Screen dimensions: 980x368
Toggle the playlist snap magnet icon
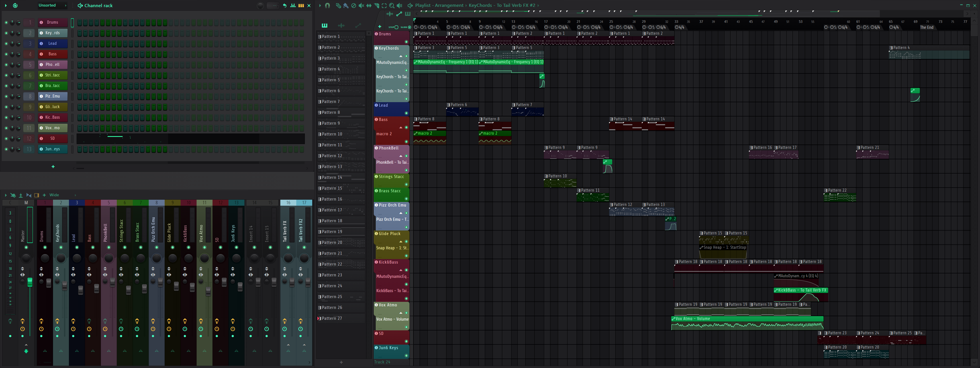tap(328, 5)
